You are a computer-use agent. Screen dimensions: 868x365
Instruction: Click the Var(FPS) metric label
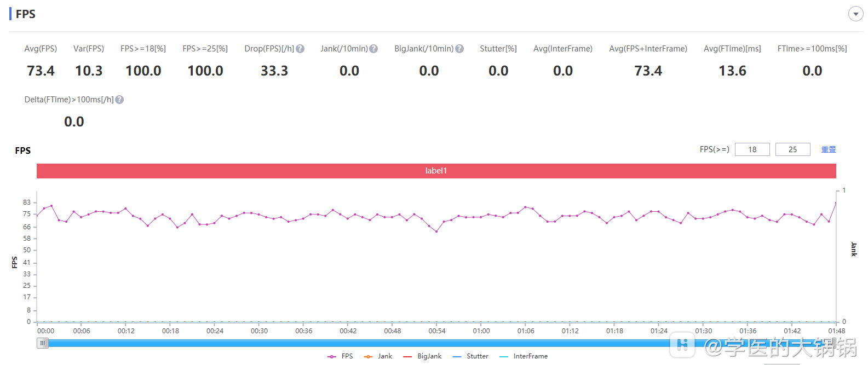click(89, 49)
